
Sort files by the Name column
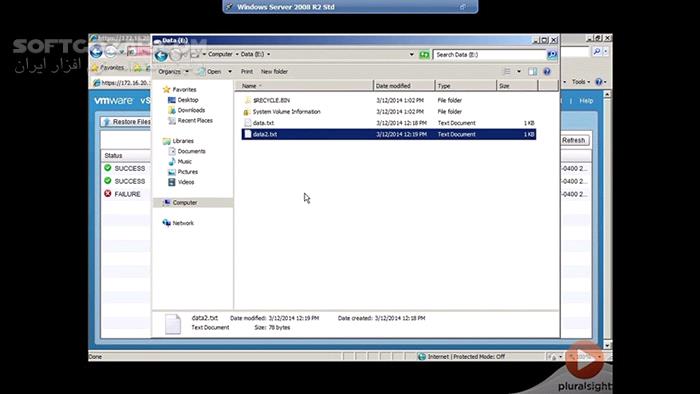(304, 86)
